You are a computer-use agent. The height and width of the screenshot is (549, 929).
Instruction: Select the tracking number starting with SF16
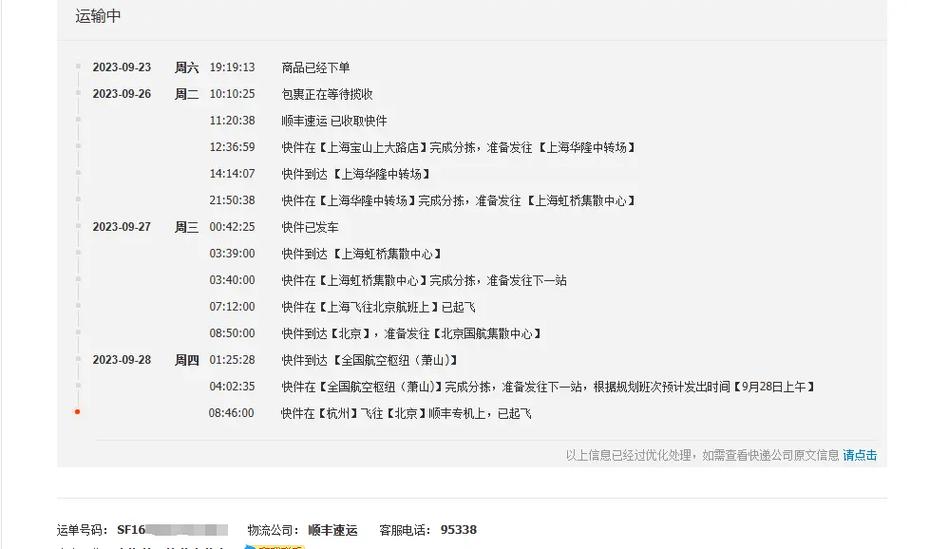(172, 530)
